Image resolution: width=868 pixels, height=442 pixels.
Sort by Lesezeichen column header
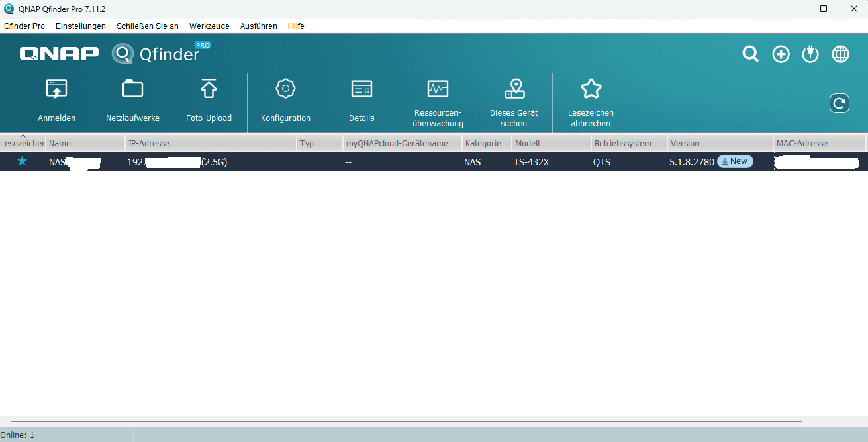[23, 143]
